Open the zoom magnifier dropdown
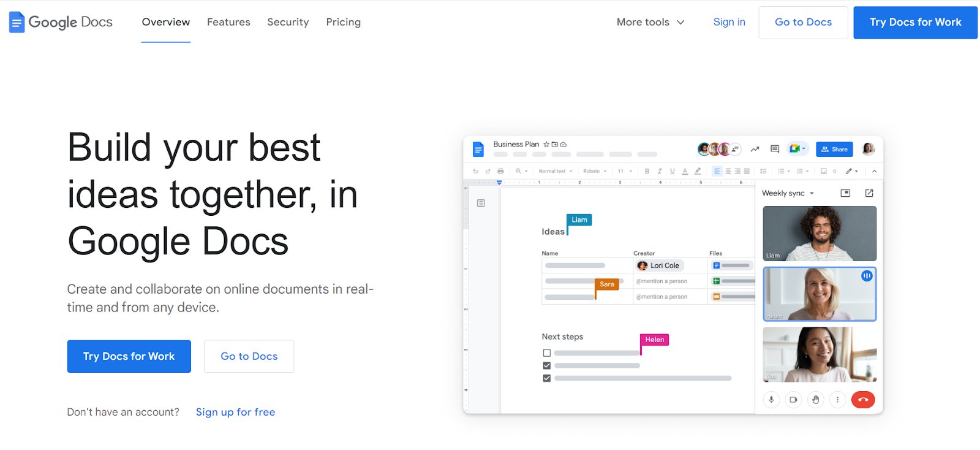Image resolution: width=980 pixels, height=450 pixels. (x=521, y=171)
